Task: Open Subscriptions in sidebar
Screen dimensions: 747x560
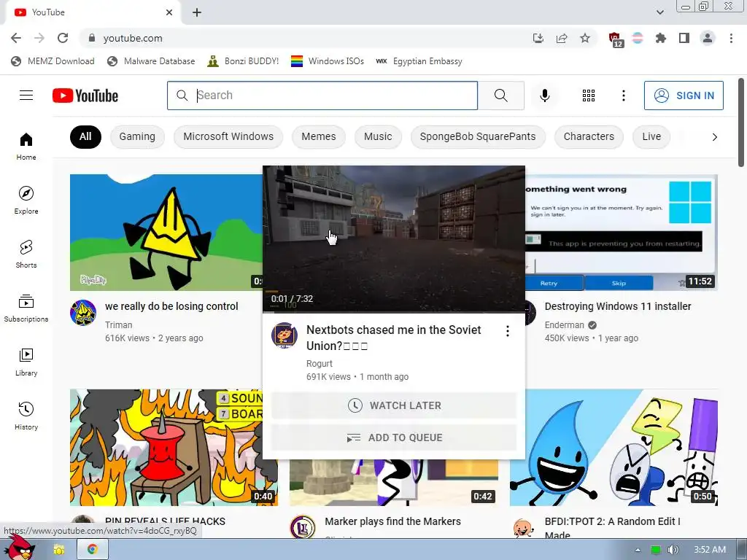Action: click(26, 308)
